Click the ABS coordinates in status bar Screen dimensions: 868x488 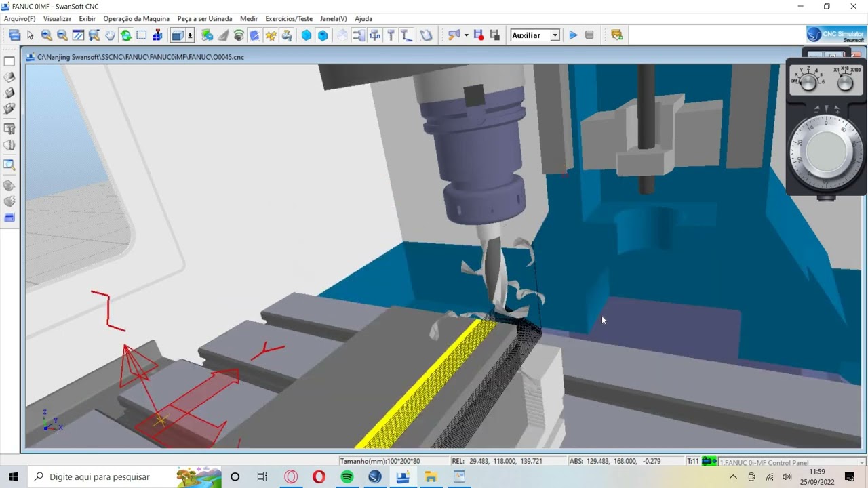pyautogui.click(x=614, y=462)
